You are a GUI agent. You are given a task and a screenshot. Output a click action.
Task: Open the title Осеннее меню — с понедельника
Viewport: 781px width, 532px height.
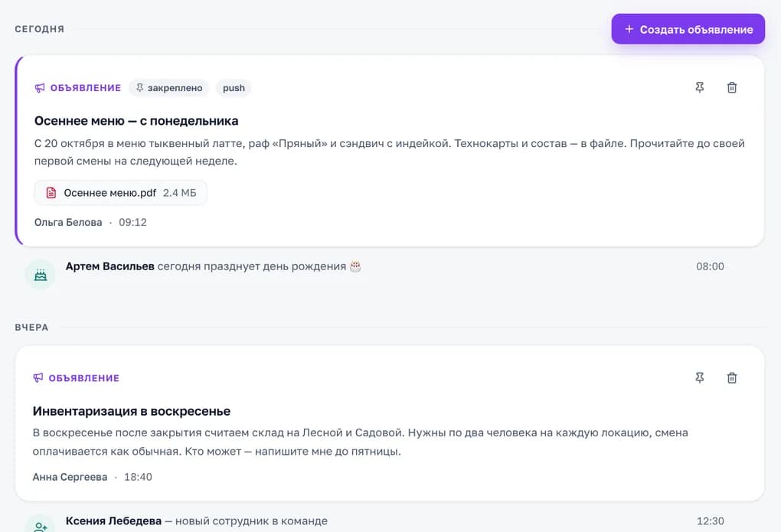coord(136,121)
